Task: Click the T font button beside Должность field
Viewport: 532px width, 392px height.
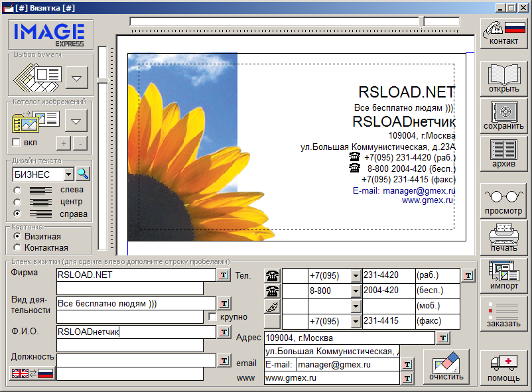Action: click(224, 360)
